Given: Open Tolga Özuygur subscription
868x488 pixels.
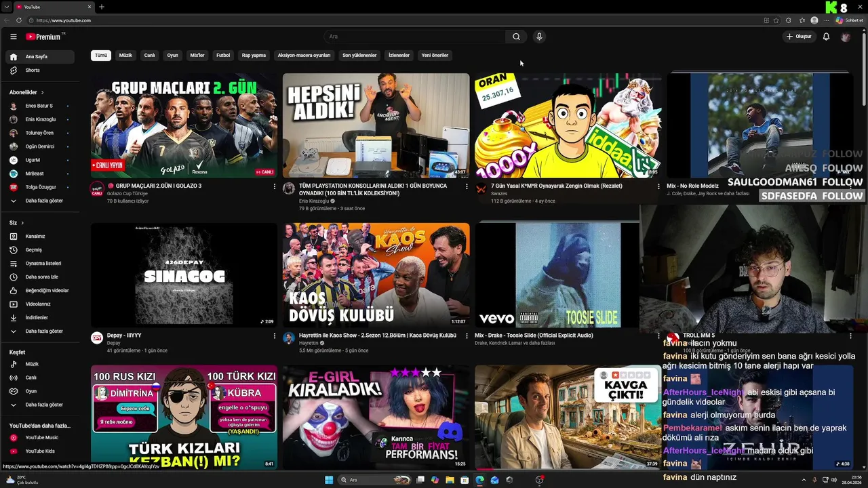Looking at the screenshot, I should click(40, 188).
